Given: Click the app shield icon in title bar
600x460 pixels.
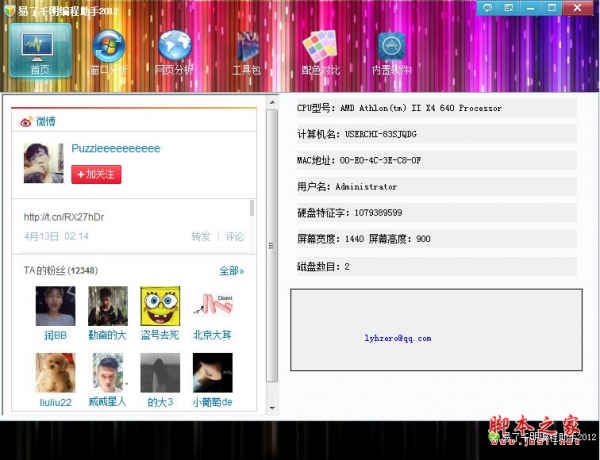Looking at the screenshot, I should [x=9, y=11].
